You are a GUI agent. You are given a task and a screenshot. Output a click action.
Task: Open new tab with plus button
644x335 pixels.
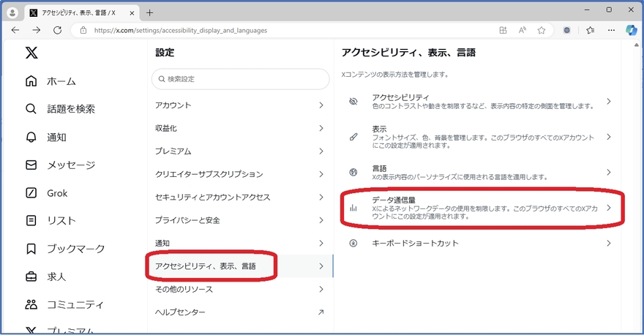[x=149, y=12]
